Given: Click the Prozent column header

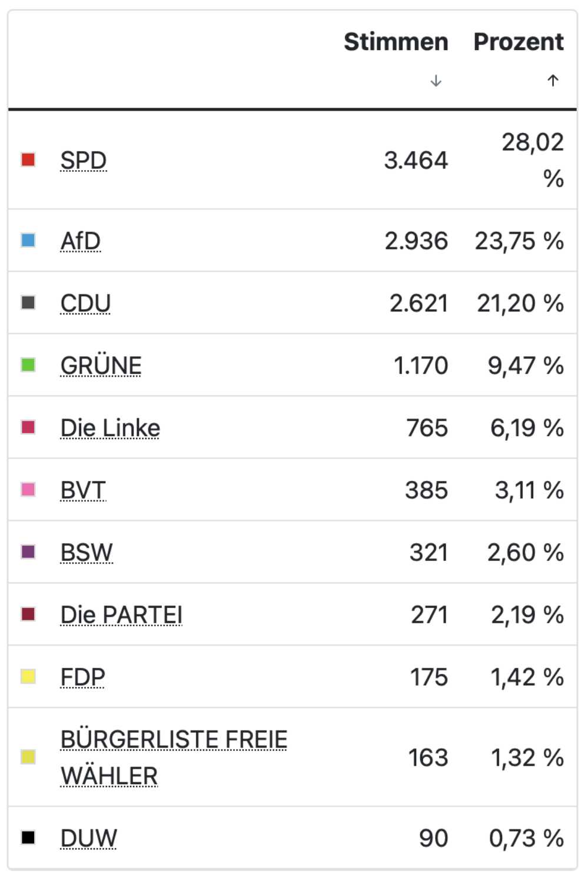Looking at the screenshot, I should (x=519, y=42).
